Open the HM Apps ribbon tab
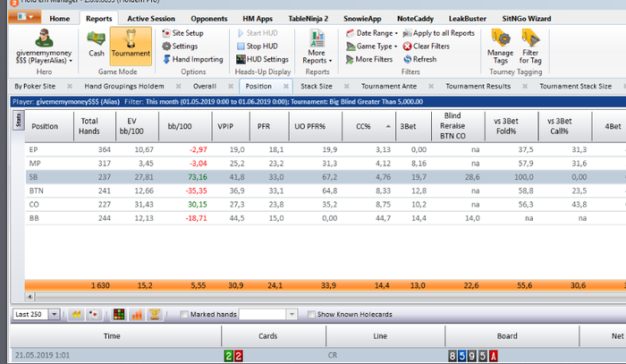This screenshot has width=626, height=364. [x=258, y=19]
